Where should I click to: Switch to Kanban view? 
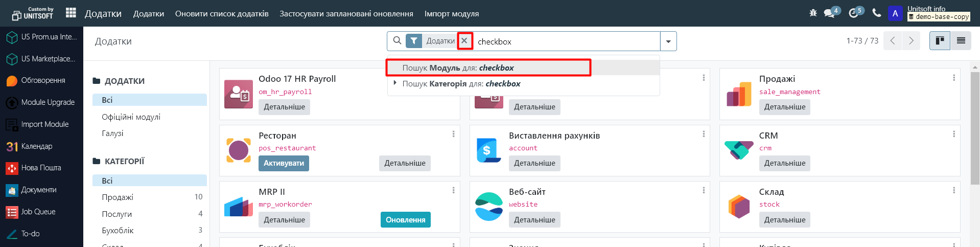pos(940,41)
